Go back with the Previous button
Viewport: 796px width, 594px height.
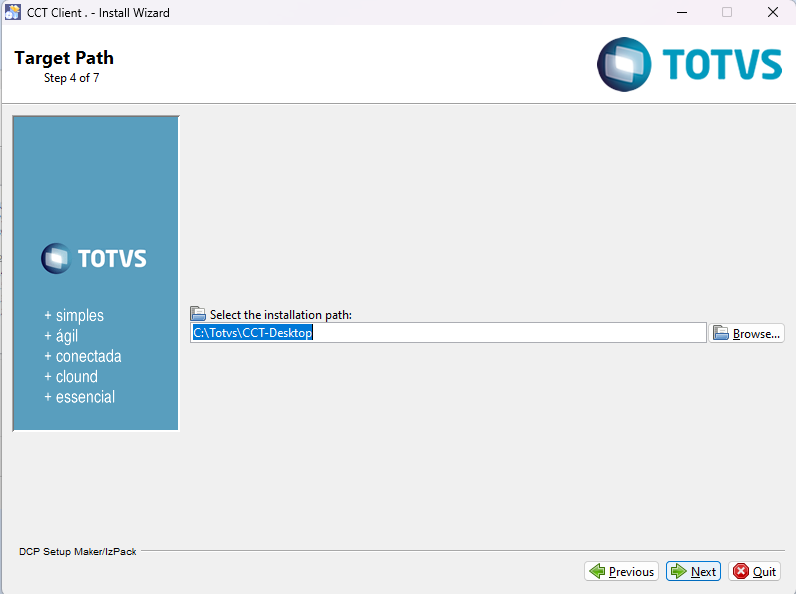click(621, 571)
